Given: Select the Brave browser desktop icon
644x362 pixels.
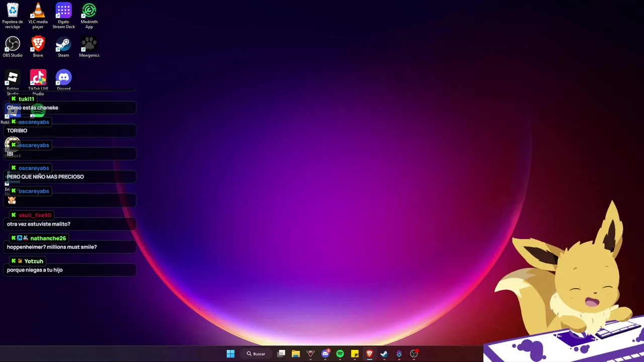Looking at the screenshot, I should tap(38, 47).
